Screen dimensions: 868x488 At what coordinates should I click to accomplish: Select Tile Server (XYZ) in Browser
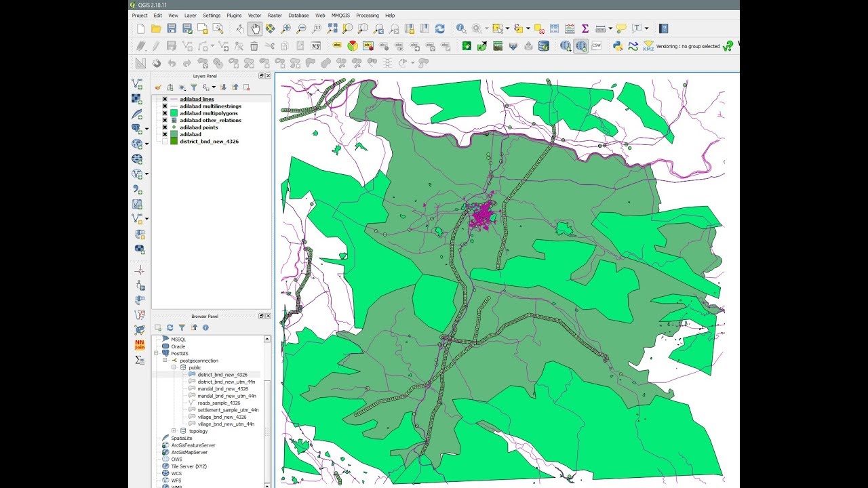tap(189, 466)
